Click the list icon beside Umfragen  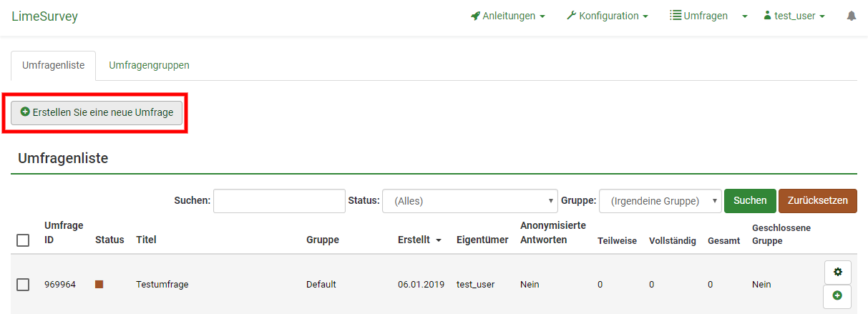[675, 15]
